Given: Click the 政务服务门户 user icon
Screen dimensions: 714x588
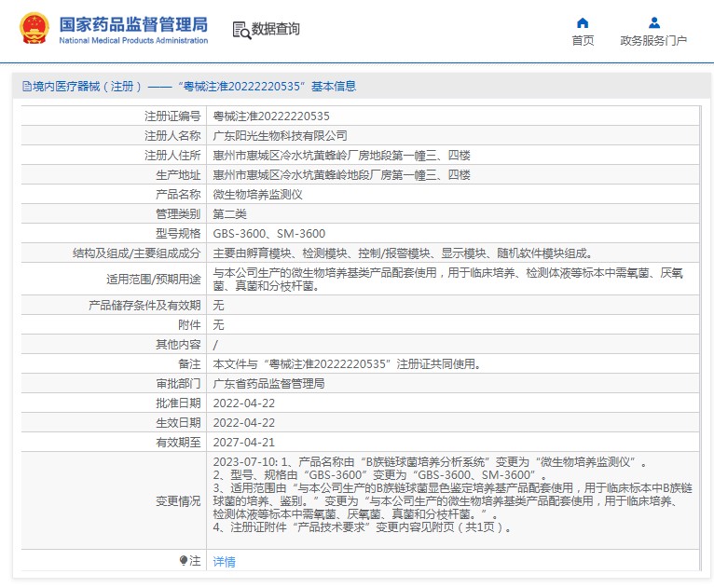Looking at the screenshot, I should click(654, 22).
